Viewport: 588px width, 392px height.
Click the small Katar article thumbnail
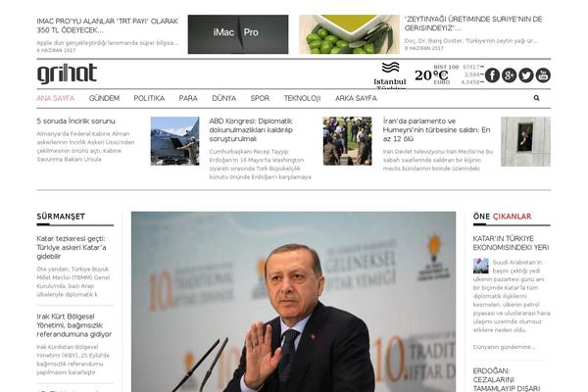[481, 266]
